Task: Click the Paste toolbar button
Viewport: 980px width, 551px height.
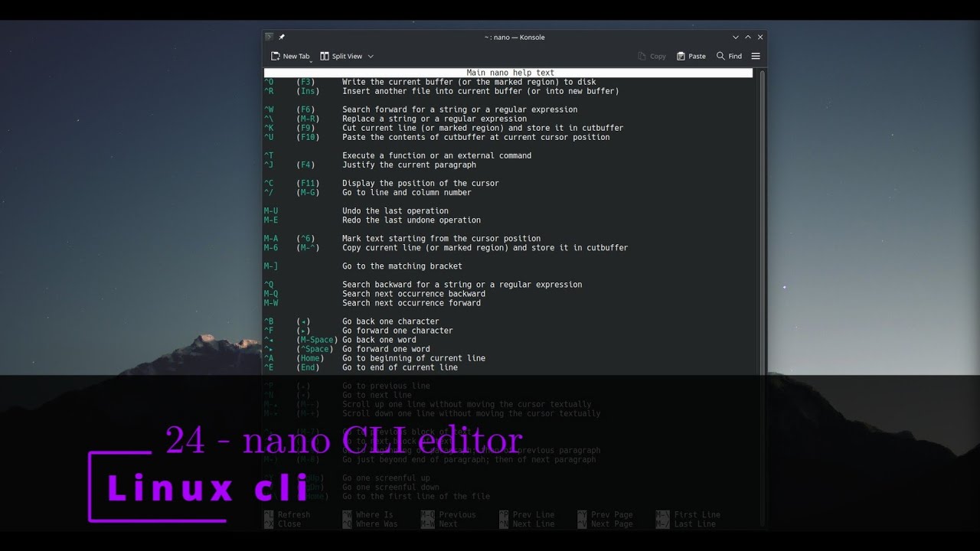Action: click(691, 56)
